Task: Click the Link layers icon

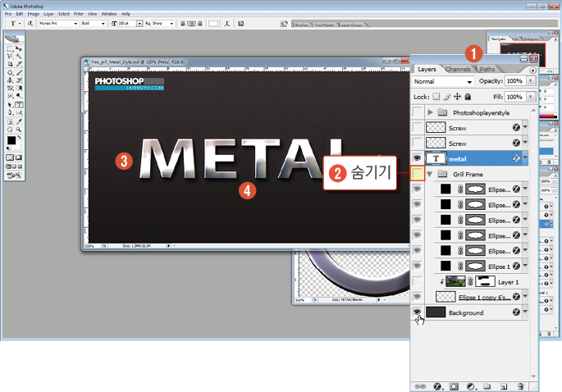Action: (x=420, y=386)
